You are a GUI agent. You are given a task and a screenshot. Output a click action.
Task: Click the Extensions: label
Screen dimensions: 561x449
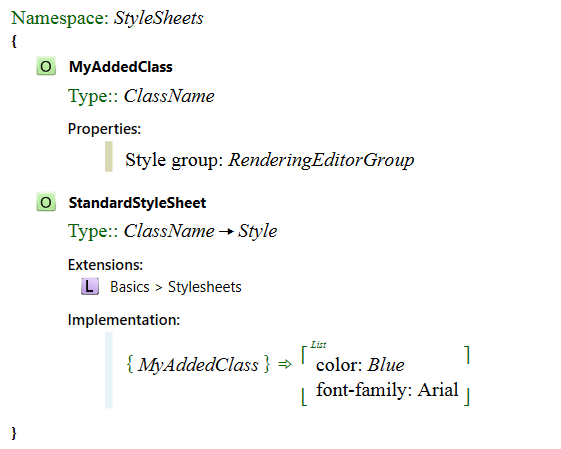(105, 265)
